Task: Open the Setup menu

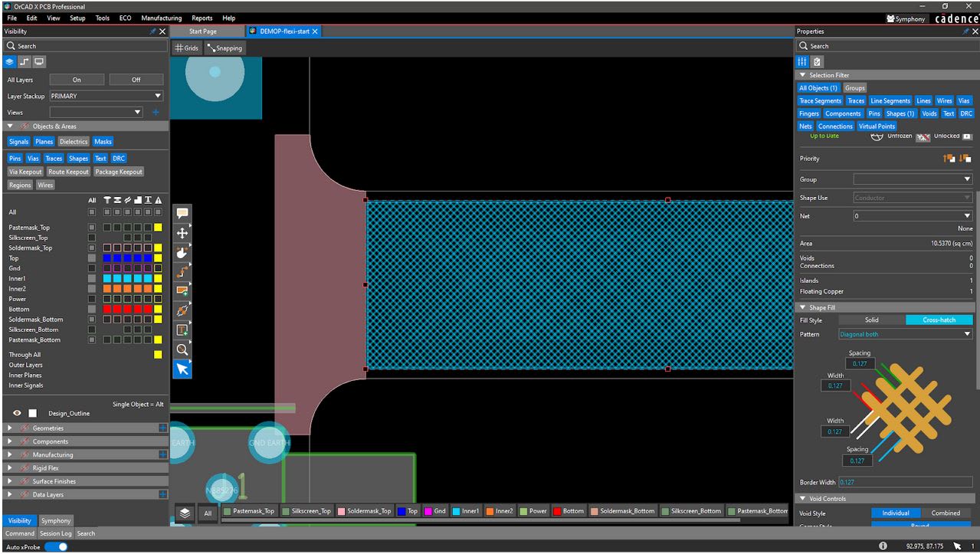Action: pos(77,18)
